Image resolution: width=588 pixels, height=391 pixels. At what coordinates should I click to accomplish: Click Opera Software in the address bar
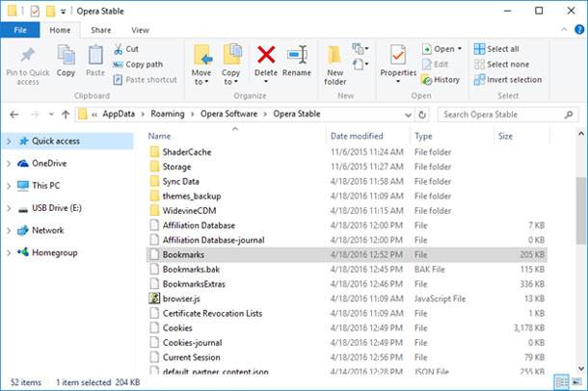228,114
